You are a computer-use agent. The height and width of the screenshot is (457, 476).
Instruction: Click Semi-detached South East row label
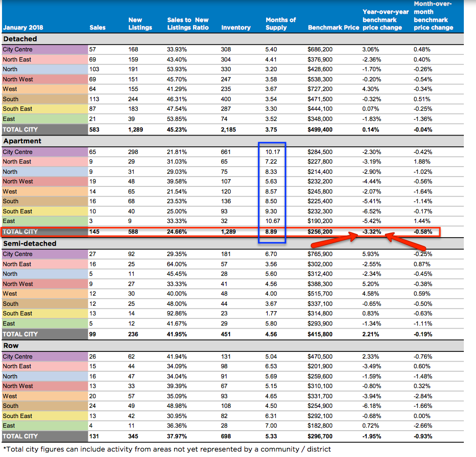pos(17,313)
